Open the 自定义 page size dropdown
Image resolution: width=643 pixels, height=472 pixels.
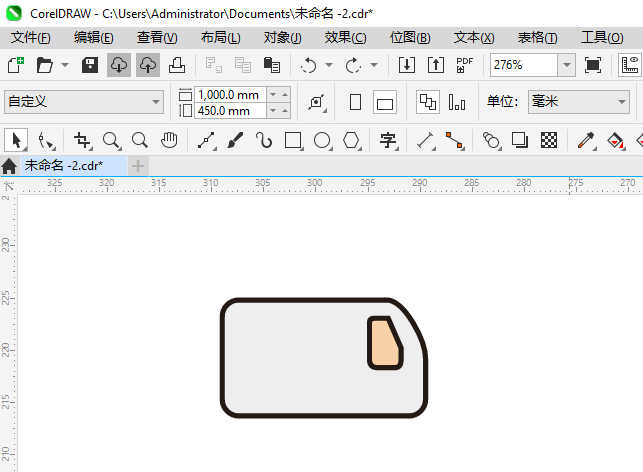[x=84, y=102]
